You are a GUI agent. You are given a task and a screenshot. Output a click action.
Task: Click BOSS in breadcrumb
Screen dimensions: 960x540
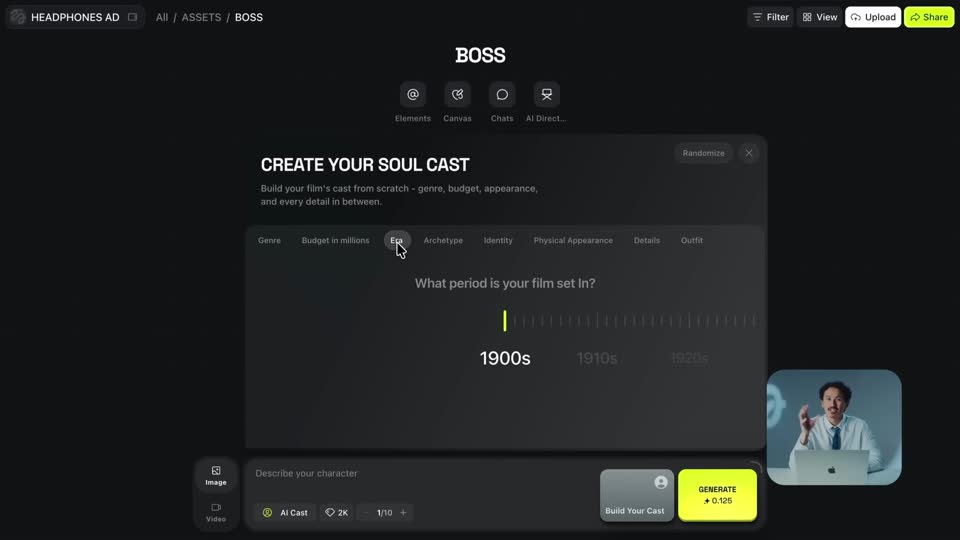coord(249,17)
